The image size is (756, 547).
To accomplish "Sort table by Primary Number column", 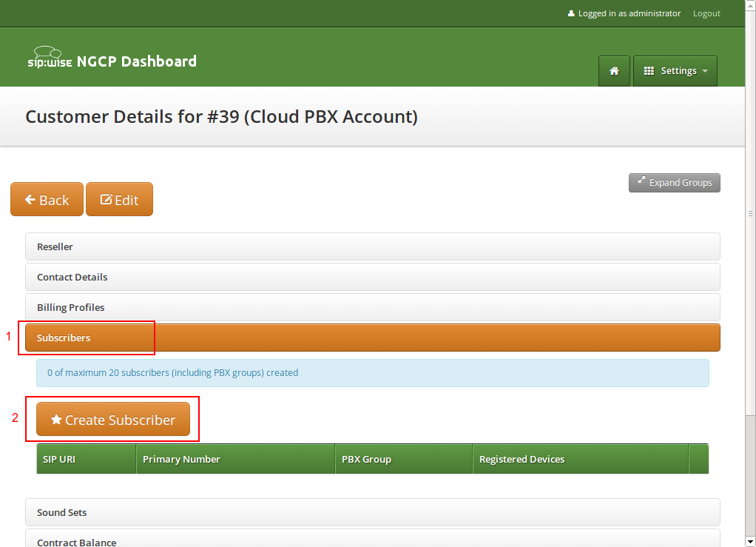I will pos(235,459).
